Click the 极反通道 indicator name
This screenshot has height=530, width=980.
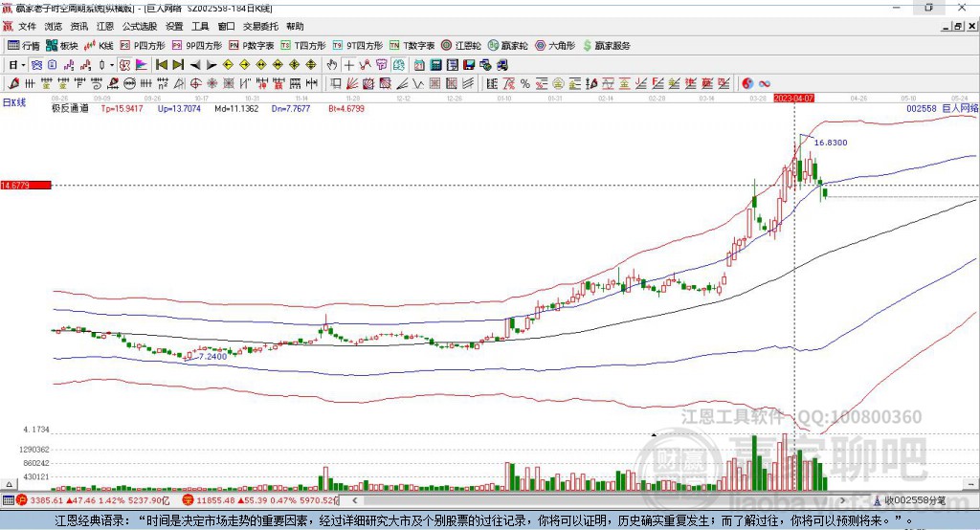(70, 108)
